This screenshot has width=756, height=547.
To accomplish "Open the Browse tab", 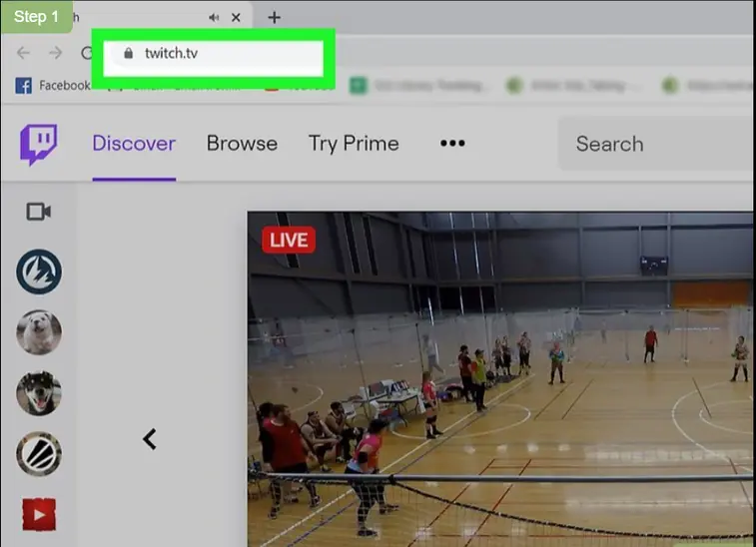I will coord(242,144).
